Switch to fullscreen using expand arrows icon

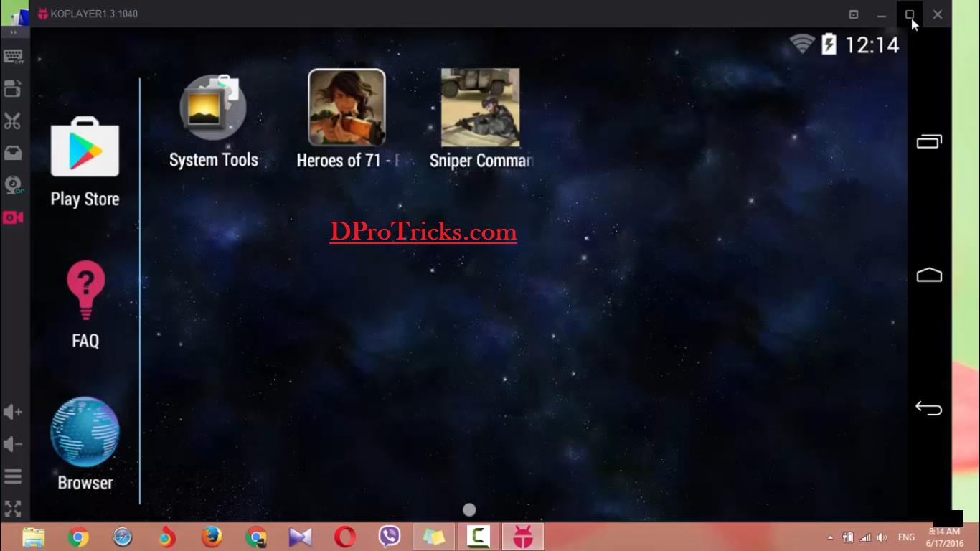pyautogui.click(x=13, y=509)
